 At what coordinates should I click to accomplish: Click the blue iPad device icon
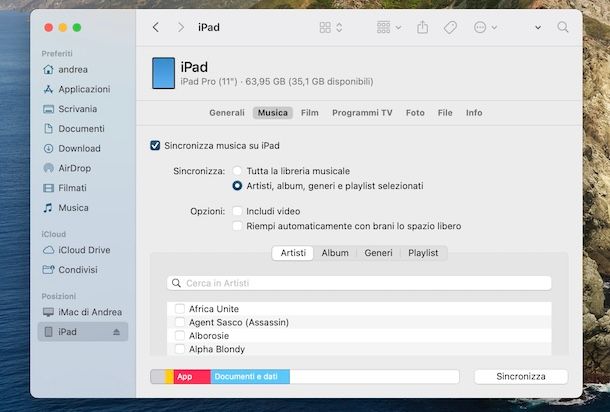[163, 73]
